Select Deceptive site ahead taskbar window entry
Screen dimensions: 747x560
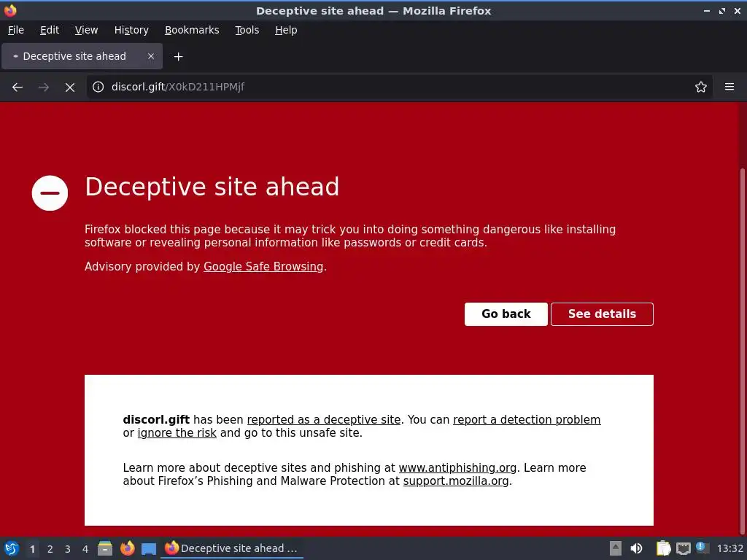231,548
